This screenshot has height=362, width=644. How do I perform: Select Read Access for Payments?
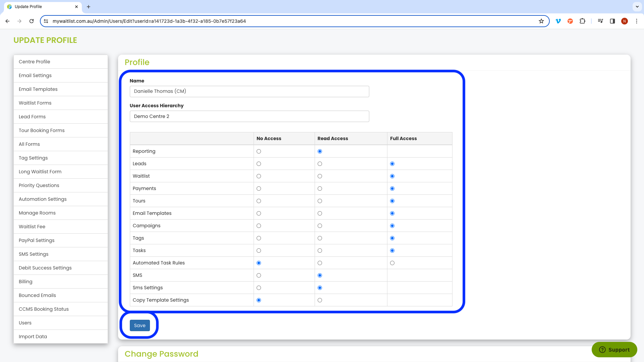click(320, 188)
